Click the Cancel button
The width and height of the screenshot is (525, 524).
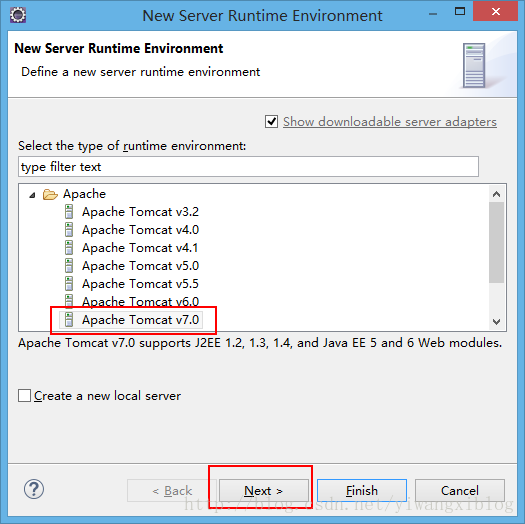coord(460,491)
